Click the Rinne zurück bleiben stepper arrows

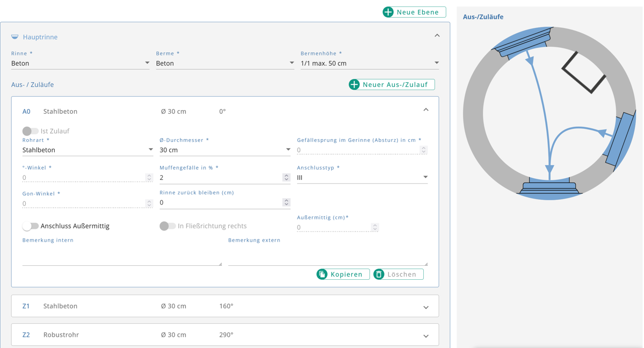tap(286, 202)
